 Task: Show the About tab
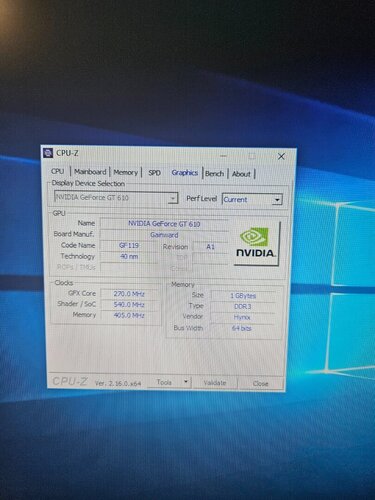(x=241, y=174)
